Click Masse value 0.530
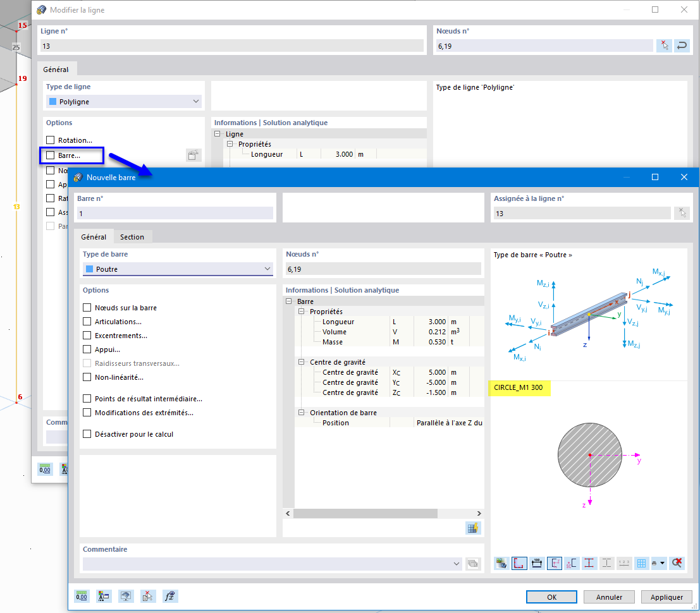This screenshot has height=613, width=700. coord(437,342)
